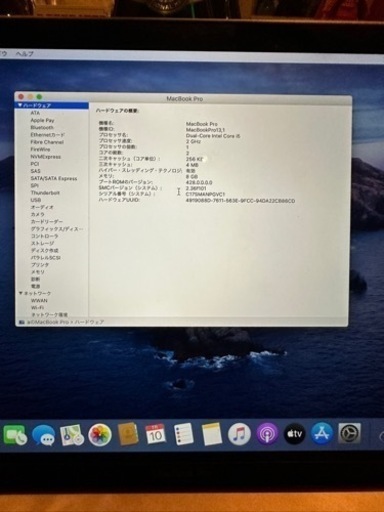This screenshot has height=512, width=384.
Task: Click the 4 MB L3 cache value
Action: 192,165
